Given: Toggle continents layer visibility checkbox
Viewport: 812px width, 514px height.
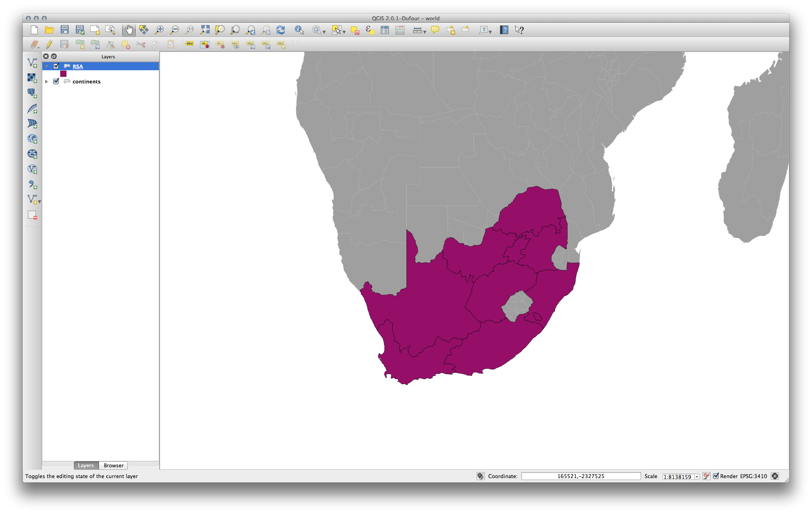Looking at the screenshot, I should pos(56,81).
